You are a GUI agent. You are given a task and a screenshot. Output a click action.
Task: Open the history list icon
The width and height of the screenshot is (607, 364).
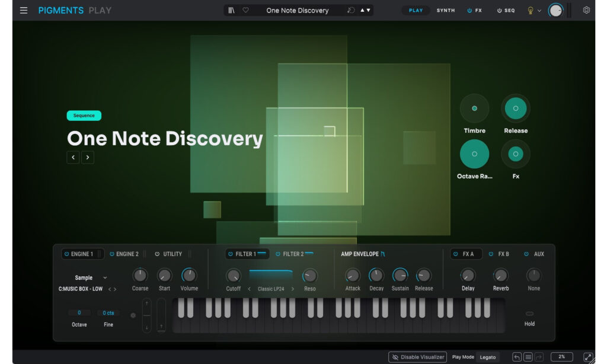click(528, 357)
